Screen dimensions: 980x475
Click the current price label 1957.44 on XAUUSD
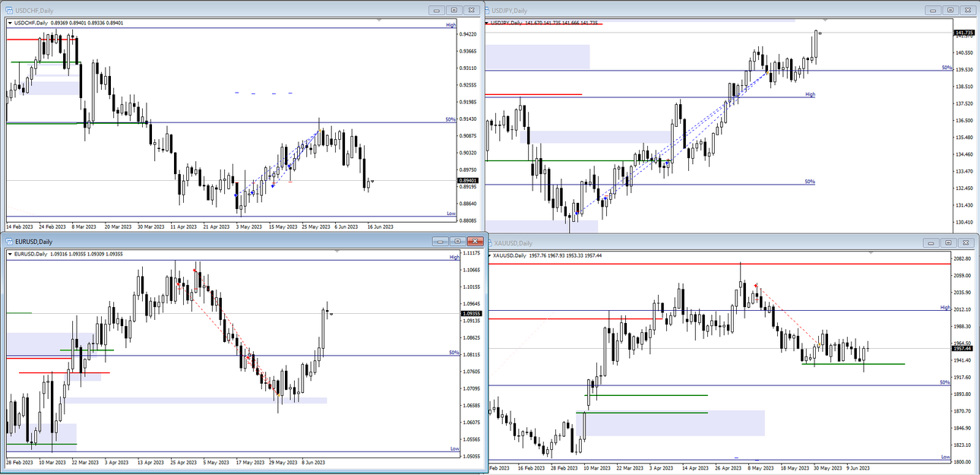(x=963, y=348)
